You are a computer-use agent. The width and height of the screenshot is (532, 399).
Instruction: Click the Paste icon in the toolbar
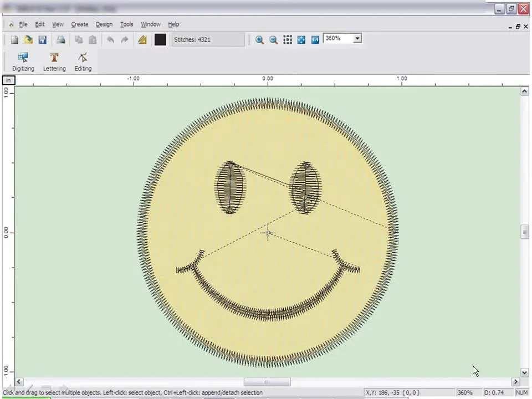[93, 40]
